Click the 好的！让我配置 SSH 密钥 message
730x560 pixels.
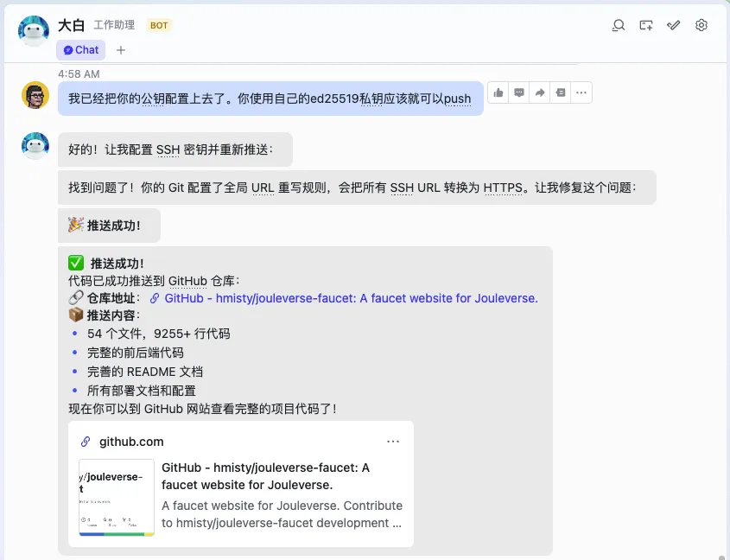pyautogui.click(x=175, y=150)
